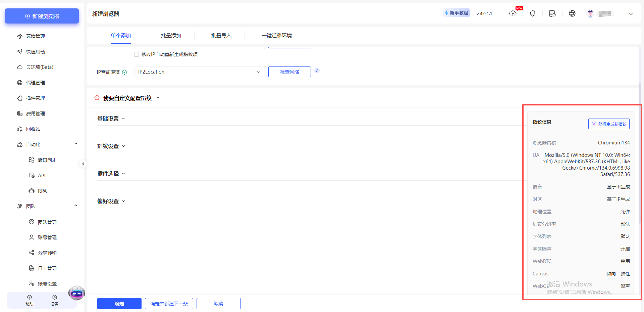Select the RPA automation item
The image size is (644, 312).
(x=42, y=191)
